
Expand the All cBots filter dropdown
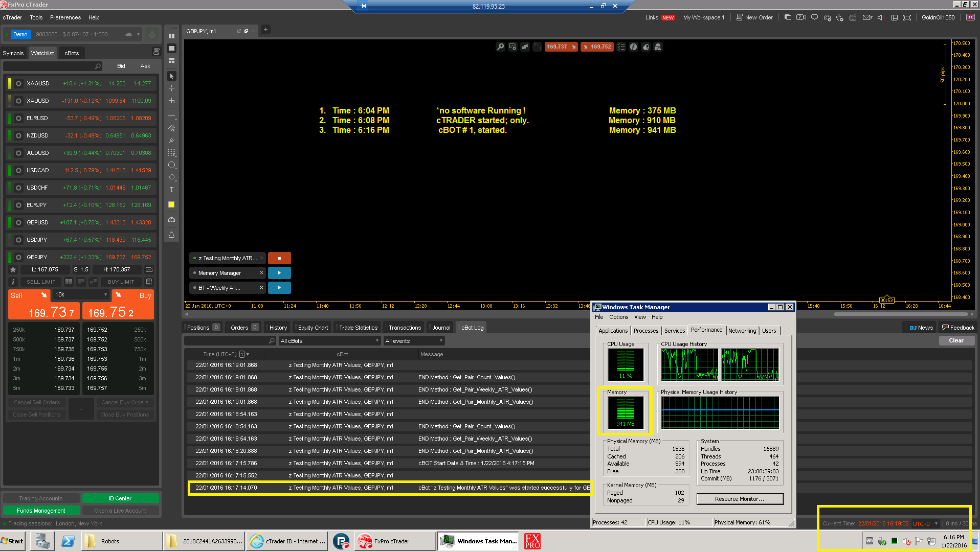click(329, 341)
